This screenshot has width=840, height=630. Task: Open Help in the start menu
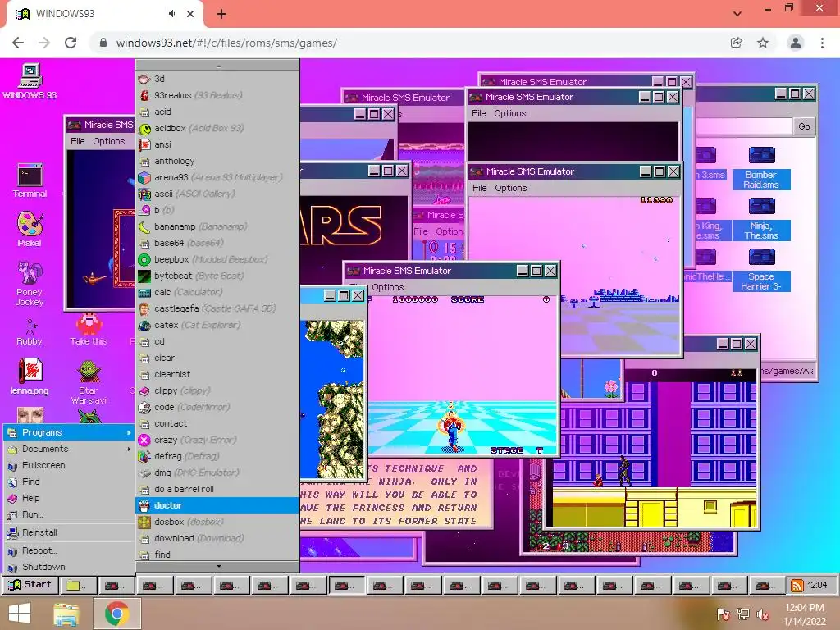[x=69, y=498]
